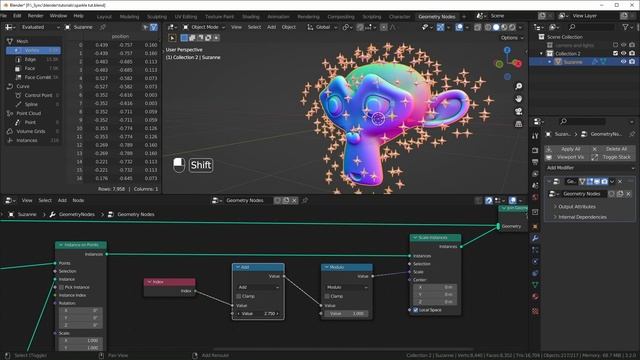Click the Viewport Vis button

(567, 157)
